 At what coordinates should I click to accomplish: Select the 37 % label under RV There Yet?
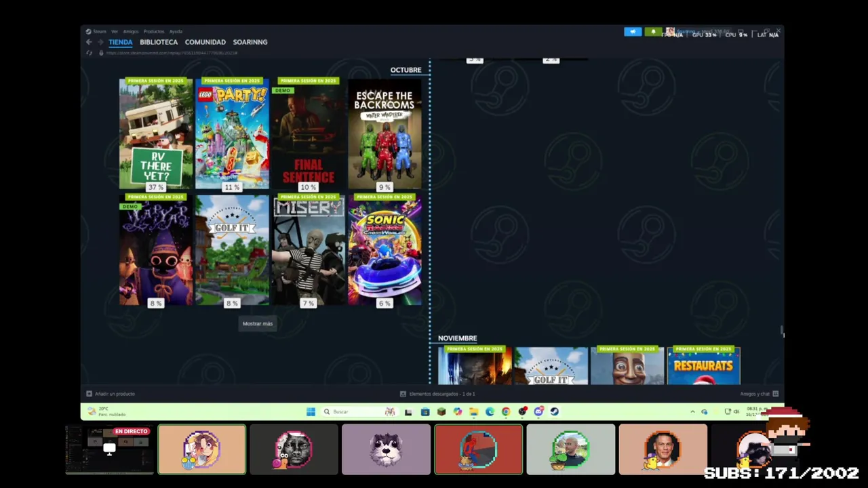coord(156,187)
